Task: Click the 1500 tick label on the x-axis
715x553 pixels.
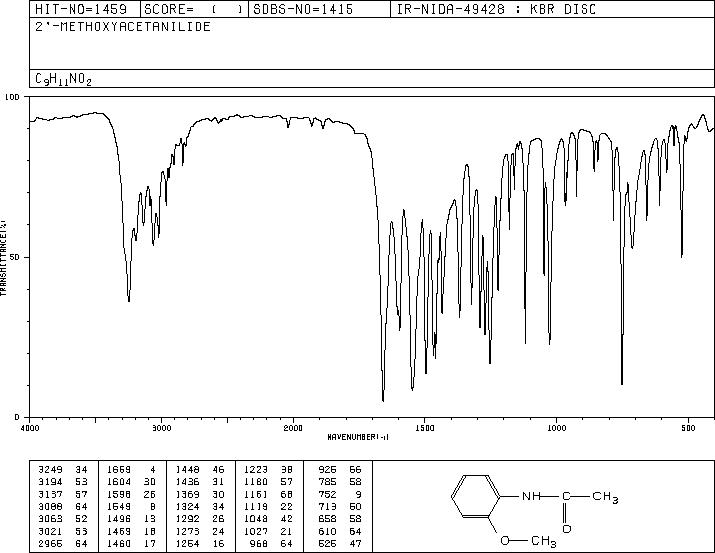Action: pyautogui.click(x=425, y=428)
